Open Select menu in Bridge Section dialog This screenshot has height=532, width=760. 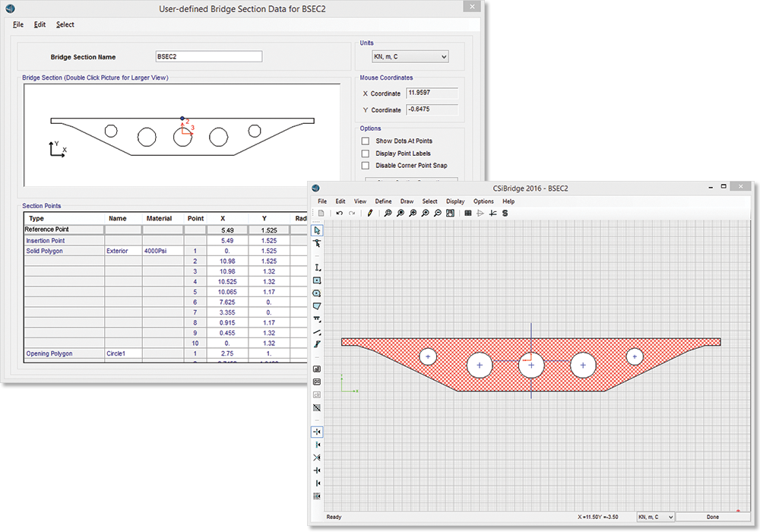click(x=65, y=24)
